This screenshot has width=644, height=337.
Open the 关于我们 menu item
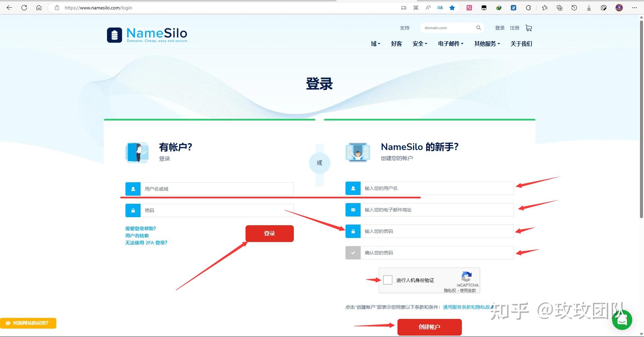click(x=521, y=44)
